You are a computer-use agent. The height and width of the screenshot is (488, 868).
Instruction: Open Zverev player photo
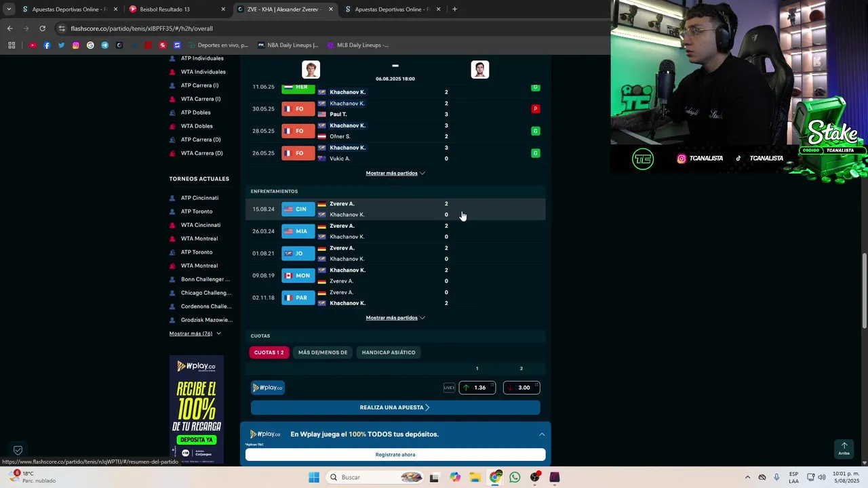pyautogui.click(x=311, y=70)
